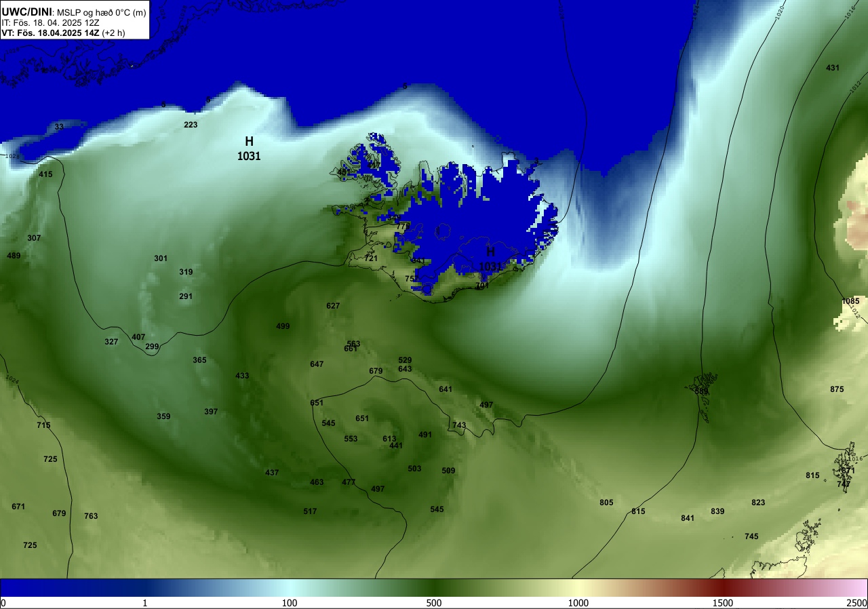The image size is (868, 609).
Task: Click the 791 value on Iceland's south coast
Action: click(482, 286)
